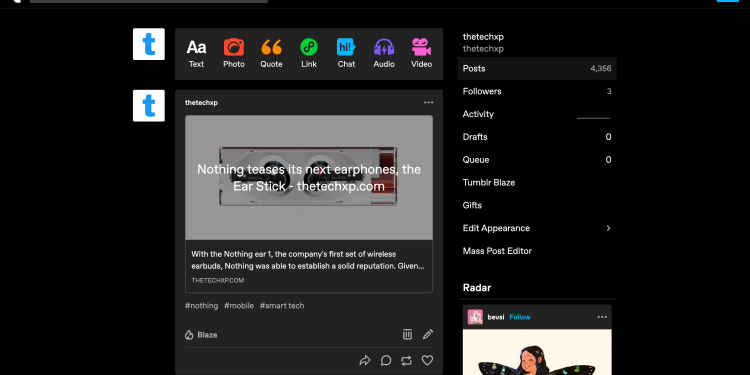The width and height of the screenshot is (750, 375).
Task: Create a new Video post
Action: point(421,54)
